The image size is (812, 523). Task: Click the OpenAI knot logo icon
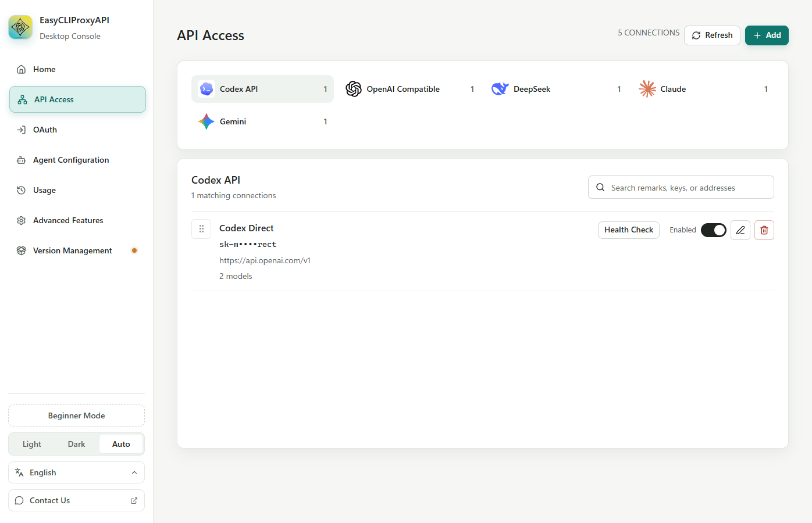(x=354, y=89)
